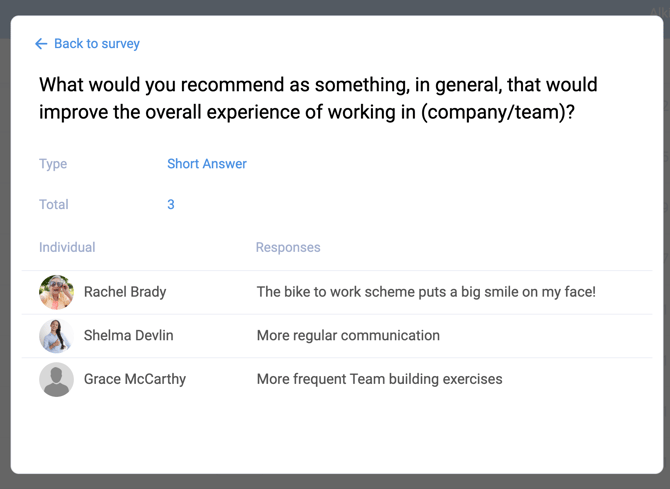Click the Type label
Screen dimensions: 670x489
(x=53, y=164)
